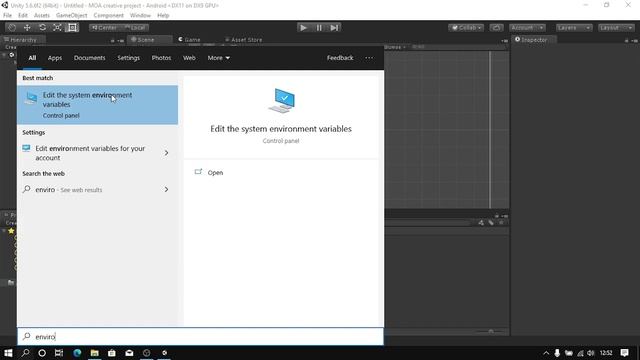Open Microsoft Store from taskbar
This screenshot has width=640, height=360.
[x=112, y=353]
